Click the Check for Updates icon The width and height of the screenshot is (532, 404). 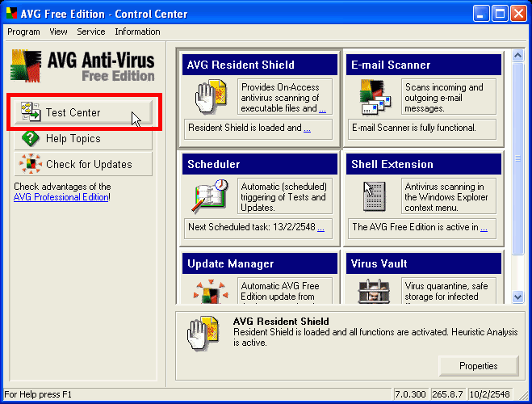tap(31, 164)
